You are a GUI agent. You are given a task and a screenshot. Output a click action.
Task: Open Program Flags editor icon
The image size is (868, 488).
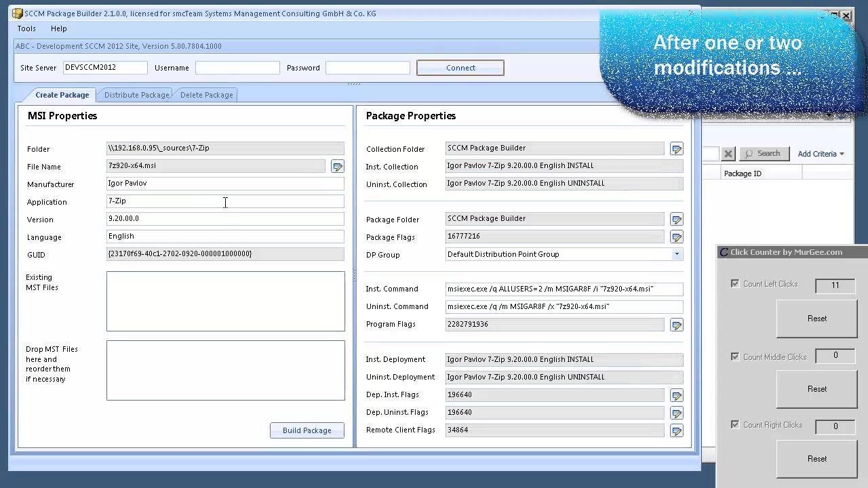point(676,325)
